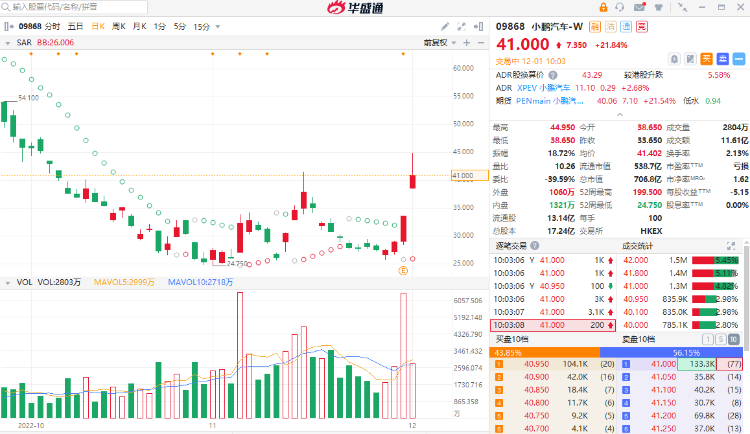Select the pencil drawing tool icon

pyautogui.click(x=445, y=27)
